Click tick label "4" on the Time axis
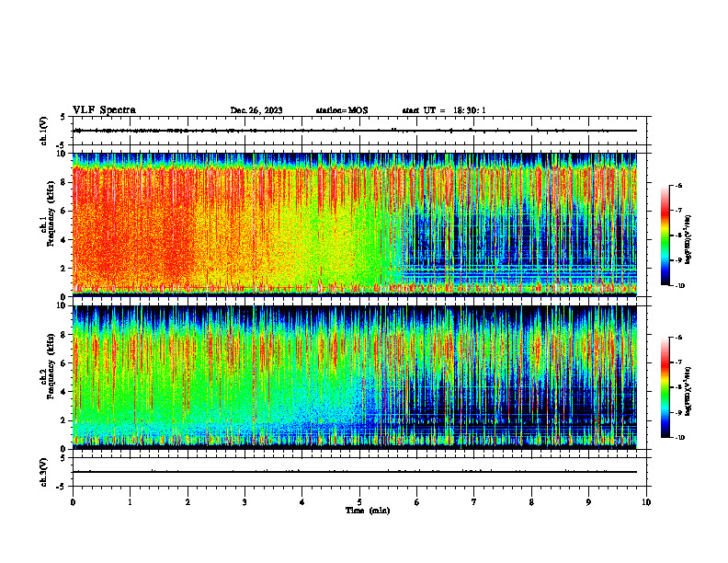This screenshot has height=563, width=728. pos(302,502)
